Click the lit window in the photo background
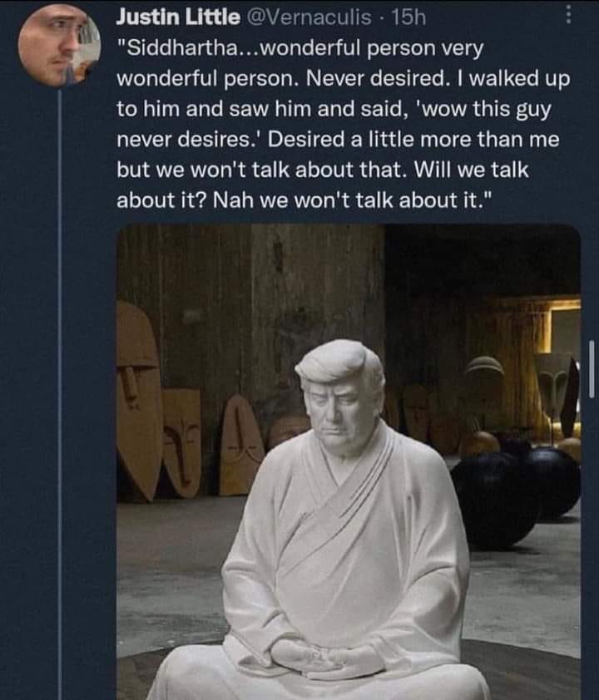This screenshot has height=700, width=599. click(x=565, y=327)
